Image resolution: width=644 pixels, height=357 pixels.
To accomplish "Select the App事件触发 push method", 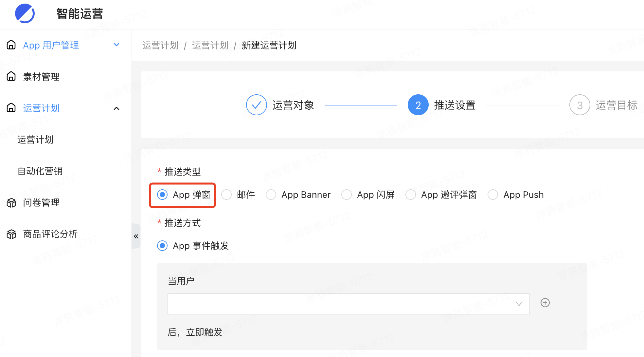I will coord(162,245).
